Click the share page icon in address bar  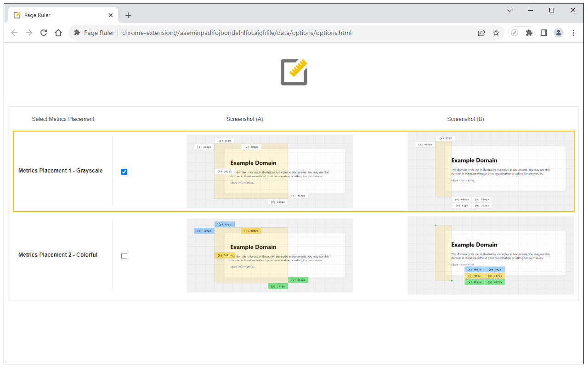click(481, 33)
